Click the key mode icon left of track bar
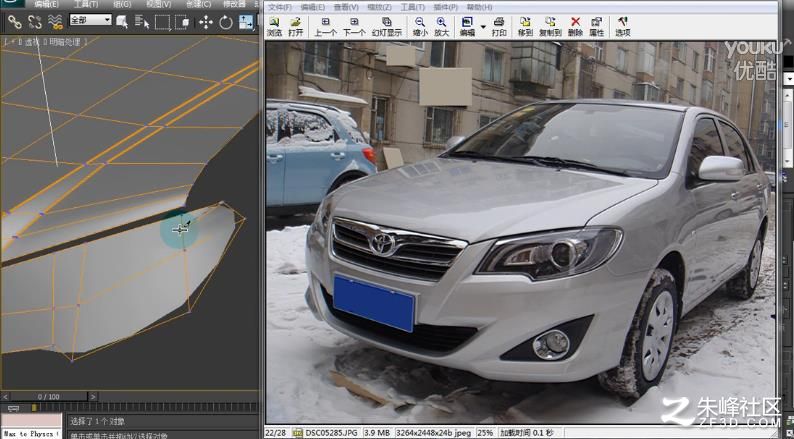794x439 pixels. click(x=13, y=408)
